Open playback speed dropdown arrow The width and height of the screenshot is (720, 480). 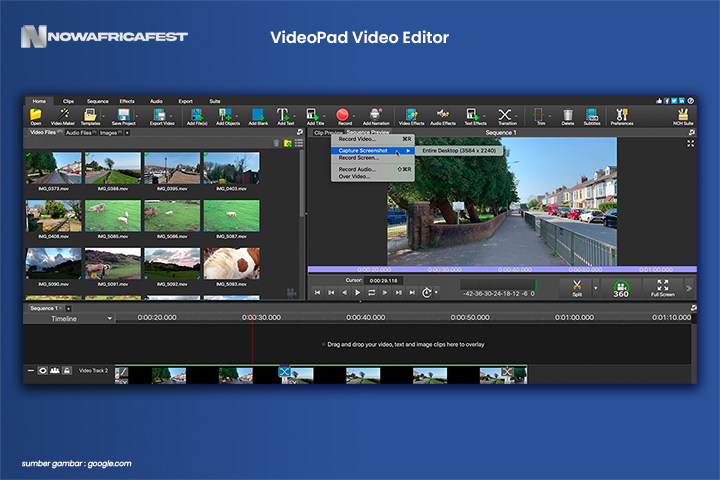click(436, 292)
